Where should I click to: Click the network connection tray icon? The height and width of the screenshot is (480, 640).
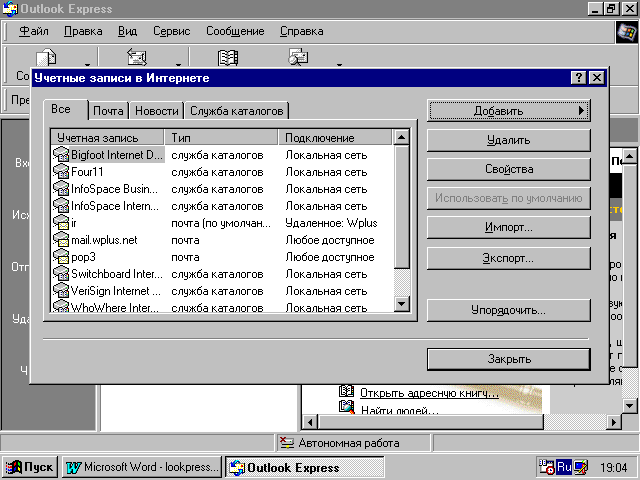pyautogui.click(x=581, y=467)
